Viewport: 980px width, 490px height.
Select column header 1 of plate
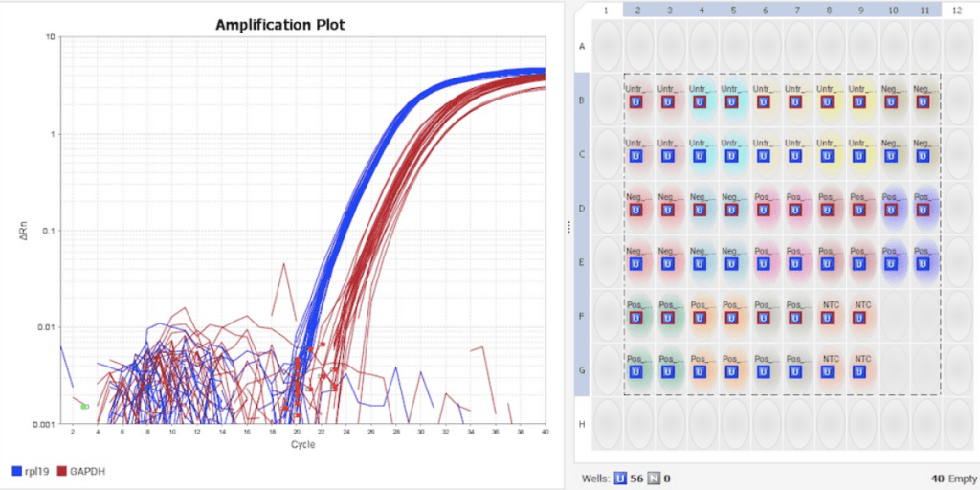click(x=607, y=10)
